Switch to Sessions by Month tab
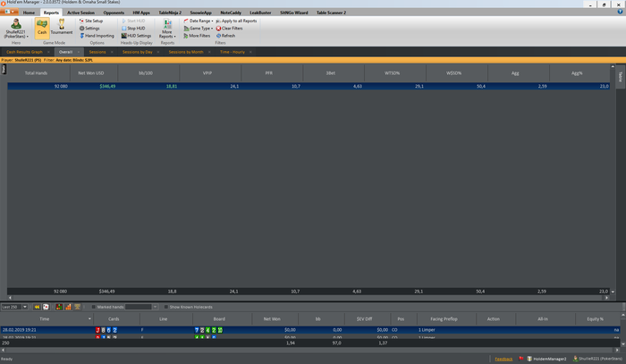Screen dimensions: 626x364 click(186, 52)
